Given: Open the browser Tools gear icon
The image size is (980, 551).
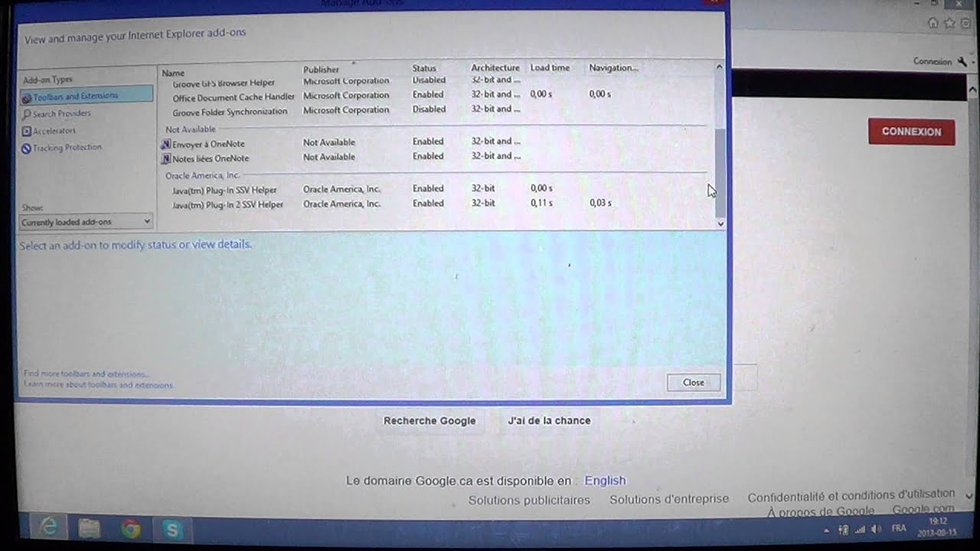Looking at the screenshot, I should click(x=965, y=23).
